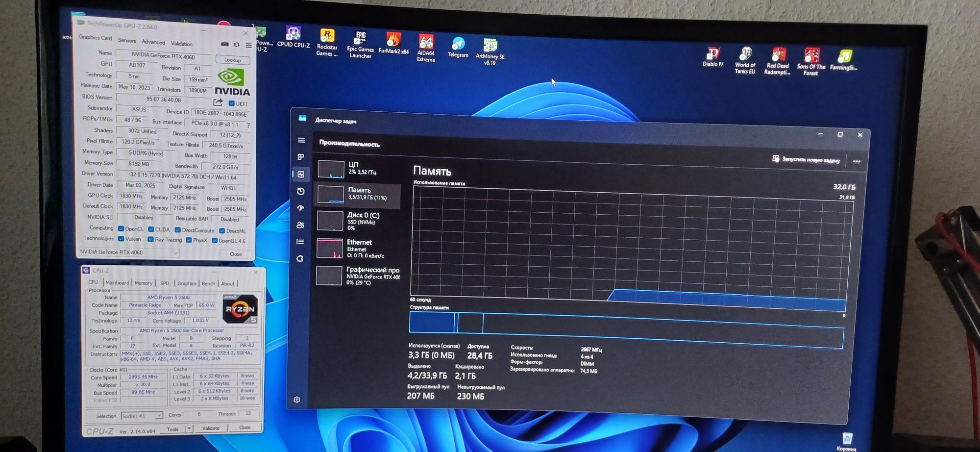The width and height of the screenshot is (980, 452).
Task: Open the World of Tanks EU shortcut
Action: coord(745,60)
